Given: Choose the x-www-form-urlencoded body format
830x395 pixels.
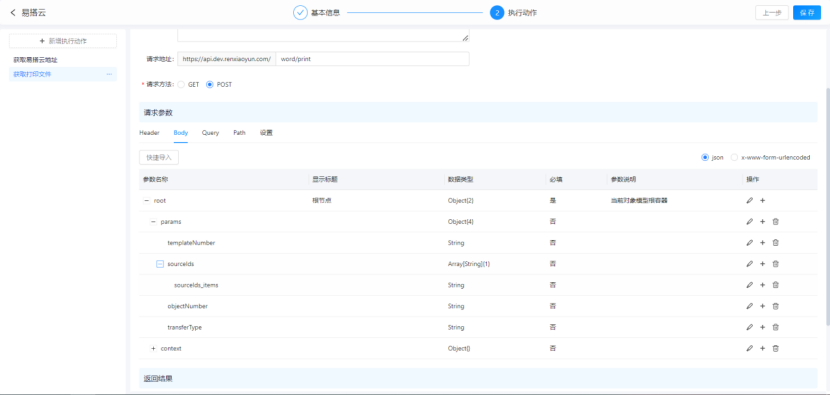Looking at the screenshot, I should tap(734, 157).
